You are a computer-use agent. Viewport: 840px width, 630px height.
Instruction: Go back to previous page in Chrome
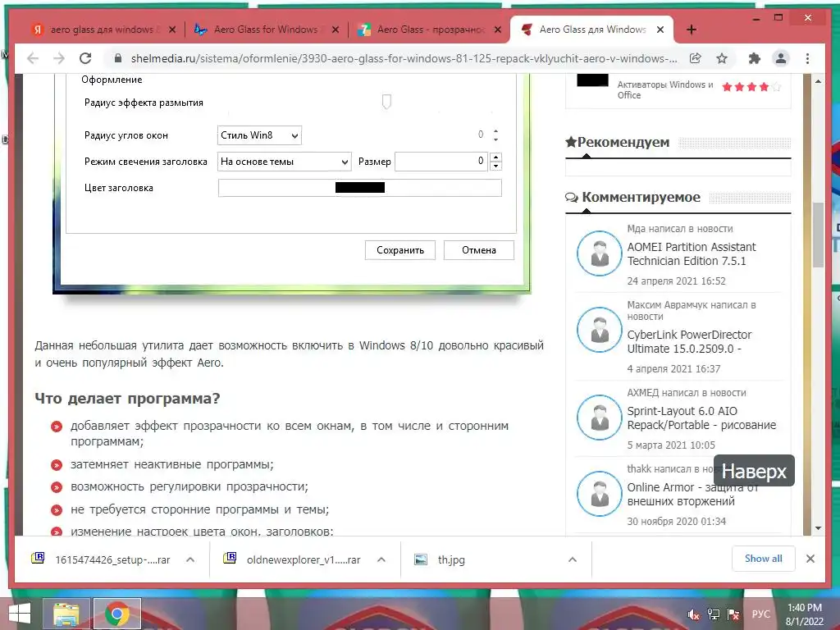pos(33,58)
